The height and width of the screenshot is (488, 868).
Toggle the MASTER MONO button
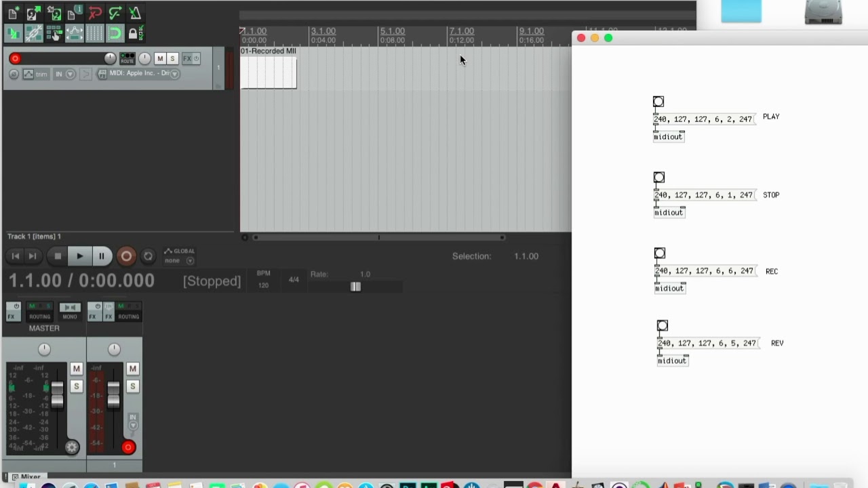(70, 311)
